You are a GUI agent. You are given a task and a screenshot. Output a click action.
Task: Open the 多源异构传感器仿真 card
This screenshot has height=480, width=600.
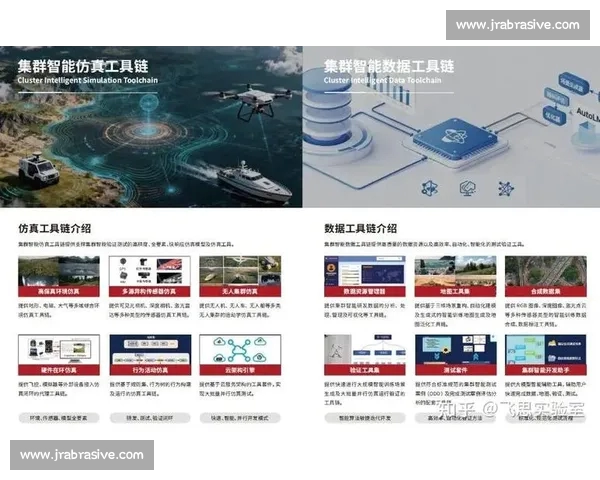149,276
